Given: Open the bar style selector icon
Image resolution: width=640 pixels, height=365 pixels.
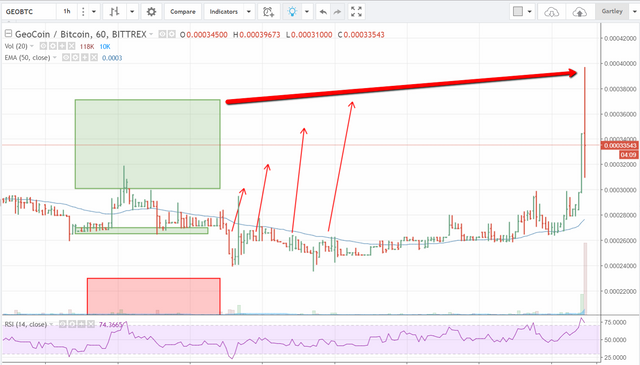Looking at the screenshot, I should 114,12.
